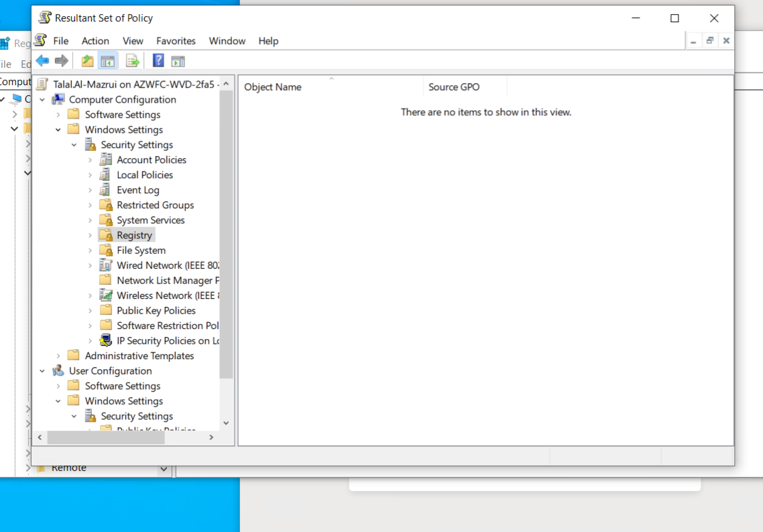Select the Remote item in the background window
Viewport: 763px width, 532px height.
(70, 467)
